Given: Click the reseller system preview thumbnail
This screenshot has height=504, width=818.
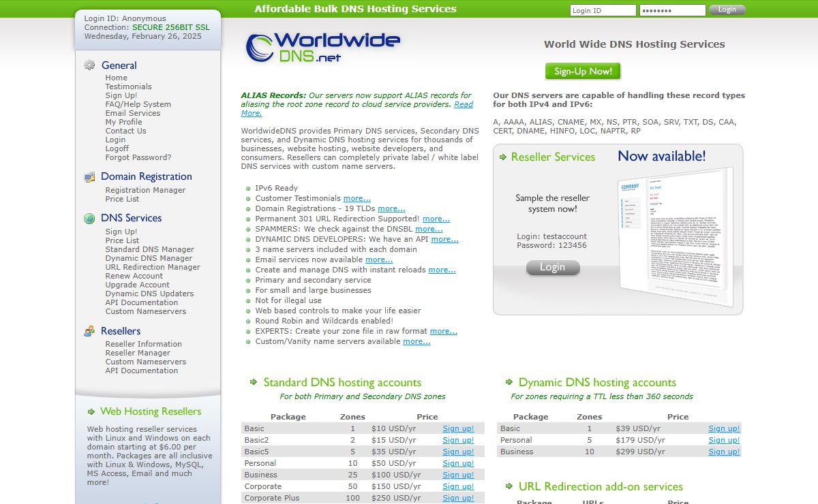Looking at the screenshot, I should [x=676, y=236].
